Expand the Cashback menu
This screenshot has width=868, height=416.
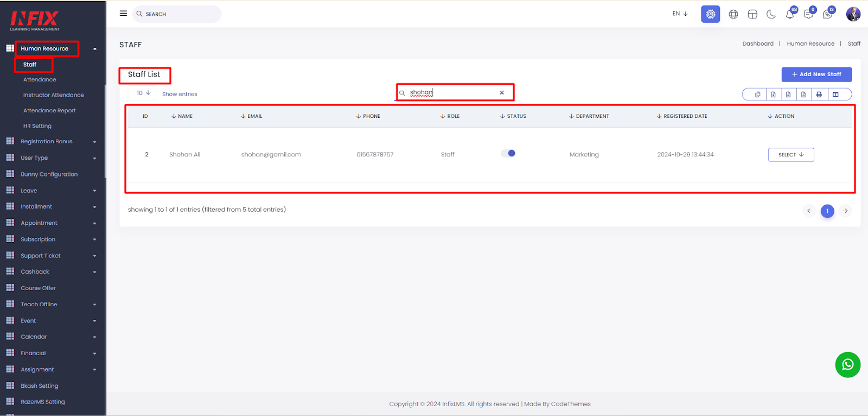click(x=95, y=272)
